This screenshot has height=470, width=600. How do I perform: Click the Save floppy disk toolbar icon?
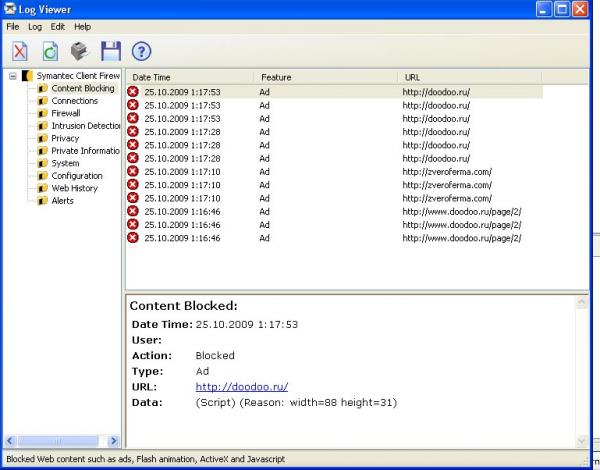click(x=111, y=51)
